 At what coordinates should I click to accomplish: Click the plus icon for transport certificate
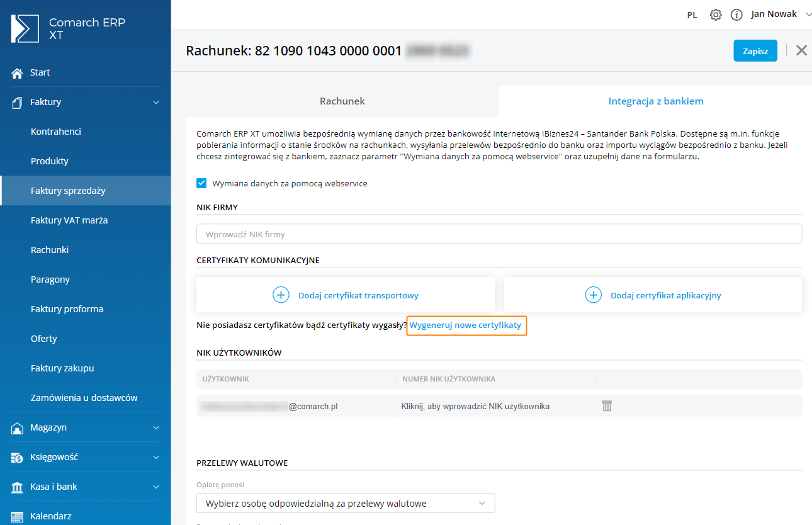tap(281, 295)
